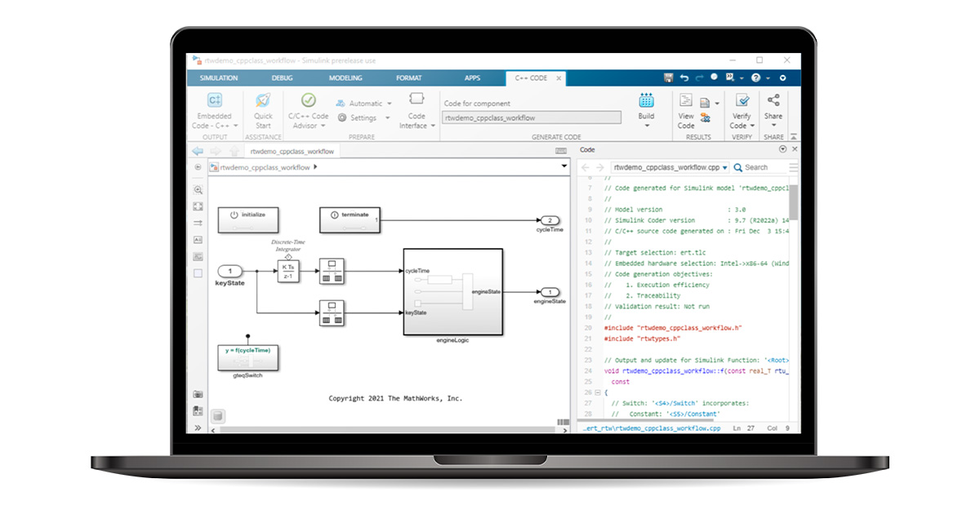Viewport: 980px width, 514px height.
Task: Open the APPS ribbon tab
Action: (x=472, y=78)
